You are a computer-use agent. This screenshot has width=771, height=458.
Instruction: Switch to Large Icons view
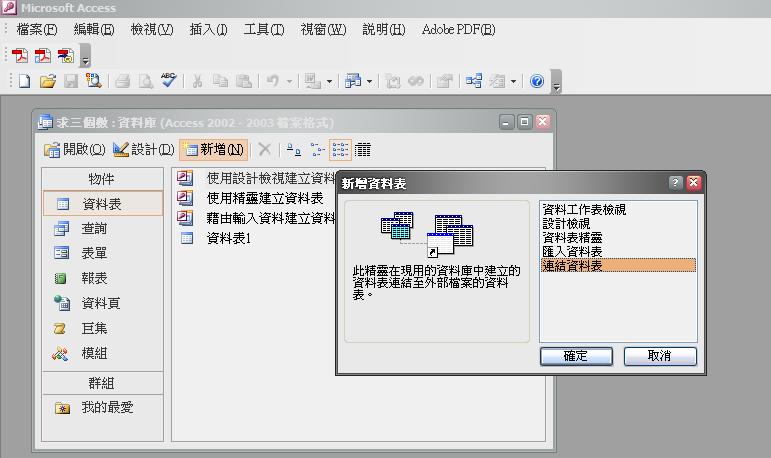tap(294, 149)
